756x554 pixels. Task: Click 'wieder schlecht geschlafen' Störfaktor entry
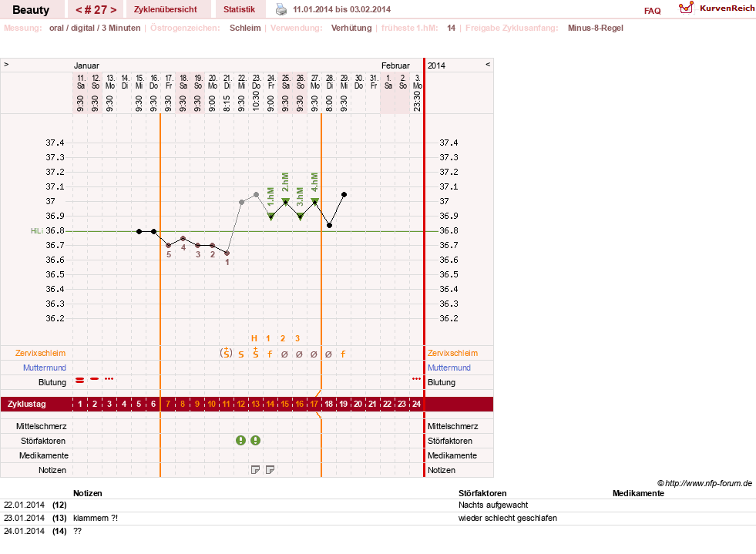508,518
